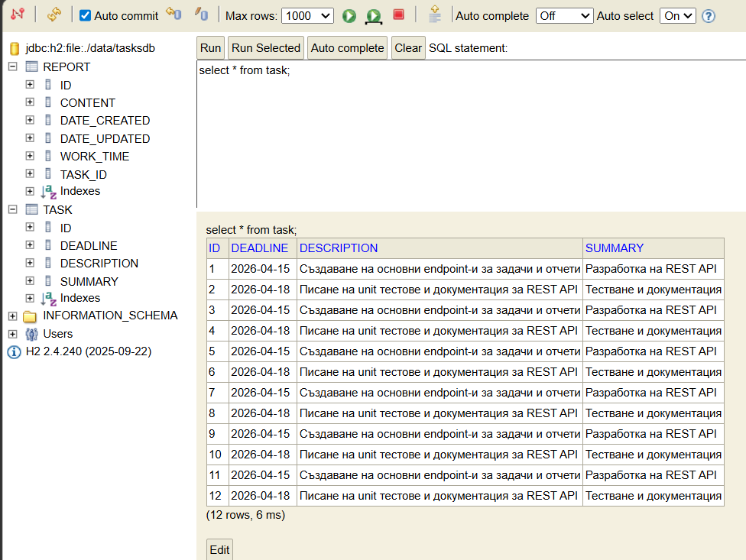Click the Commit icon before Max rows

click(201, 15)
